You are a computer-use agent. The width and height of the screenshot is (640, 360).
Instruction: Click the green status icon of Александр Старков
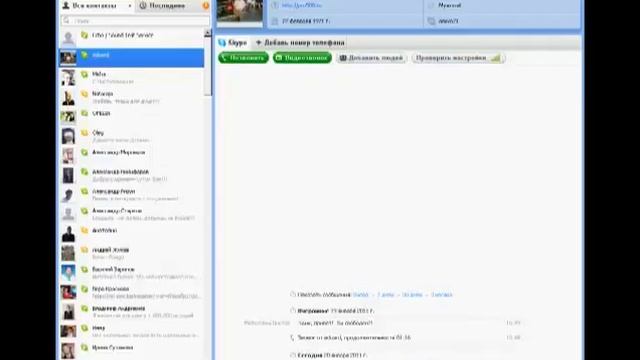(x=84, y=211)
